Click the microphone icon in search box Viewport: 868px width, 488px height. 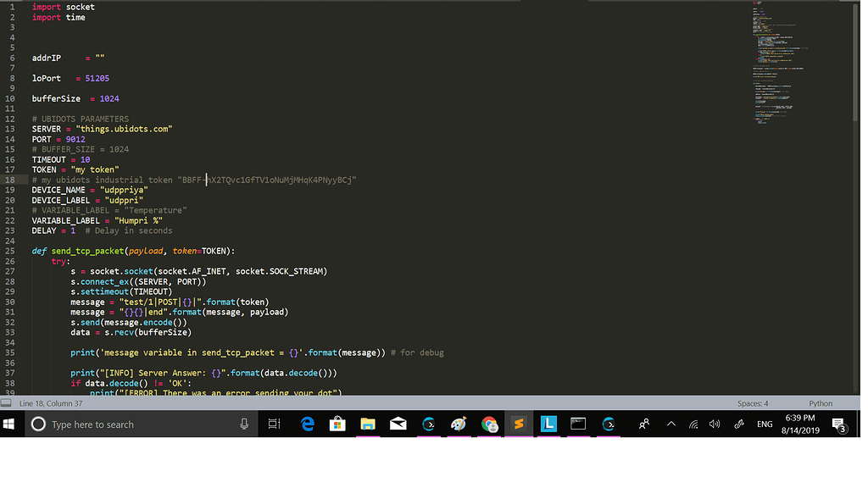point(244,424)
